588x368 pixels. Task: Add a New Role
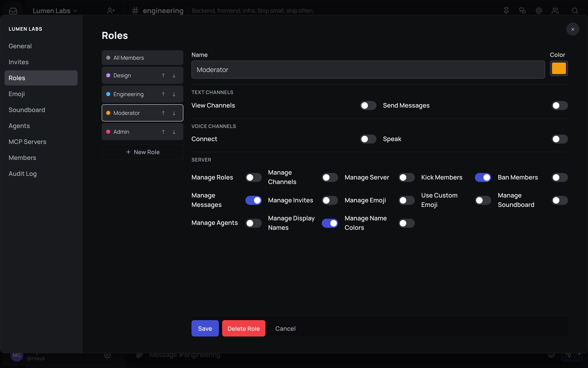click(143, 152)
